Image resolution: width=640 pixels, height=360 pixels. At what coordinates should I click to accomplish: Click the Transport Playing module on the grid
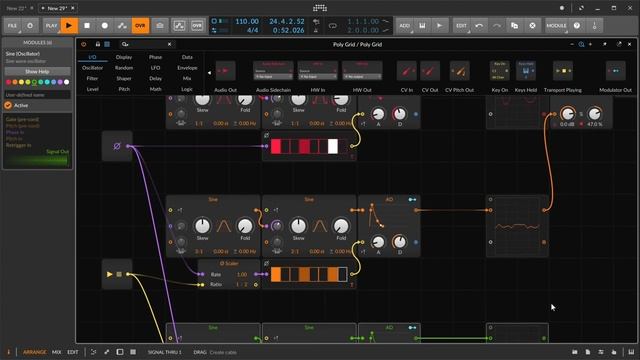point(117,274)
